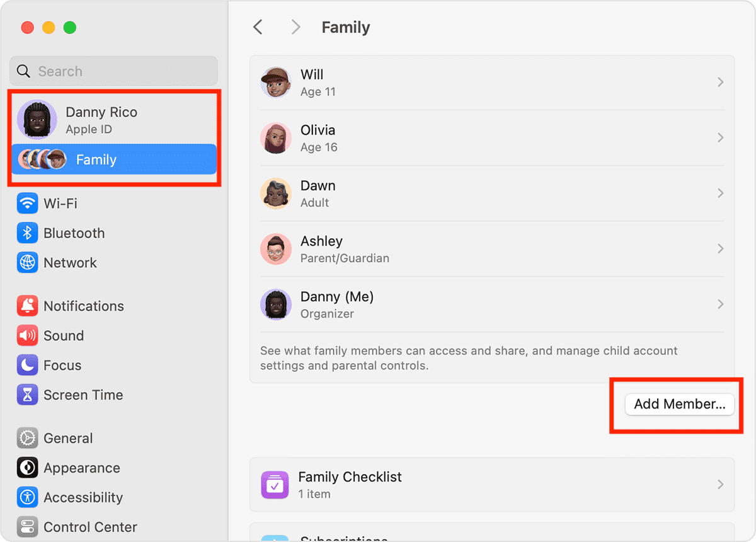
Task: Select Appearance label in sidebar
Action: pyautogui.click(x=82, y=468)
